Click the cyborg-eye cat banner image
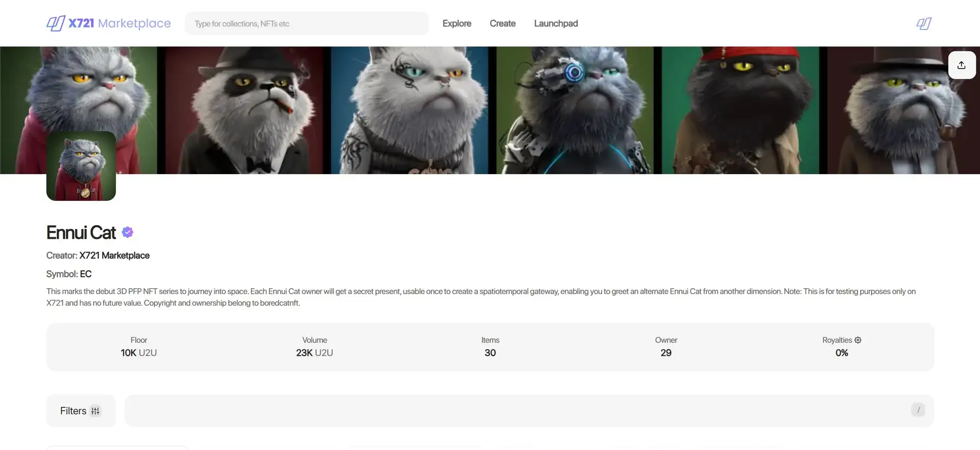This screenshot has height=450, width=980. [575, 110]
